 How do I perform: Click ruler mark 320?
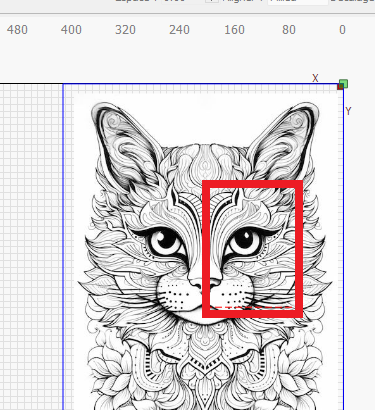tap(125, 30)
